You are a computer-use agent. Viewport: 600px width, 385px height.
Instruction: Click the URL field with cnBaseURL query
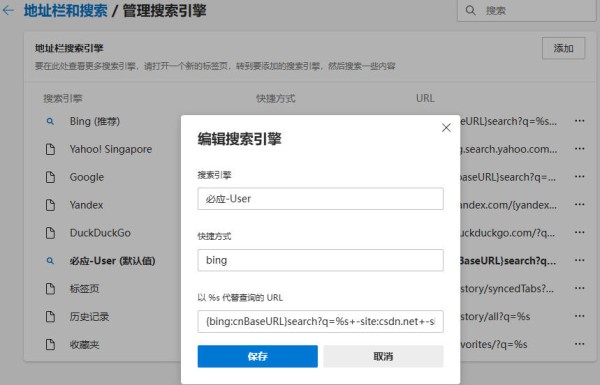pyautogui.click(x=320, y=321)
